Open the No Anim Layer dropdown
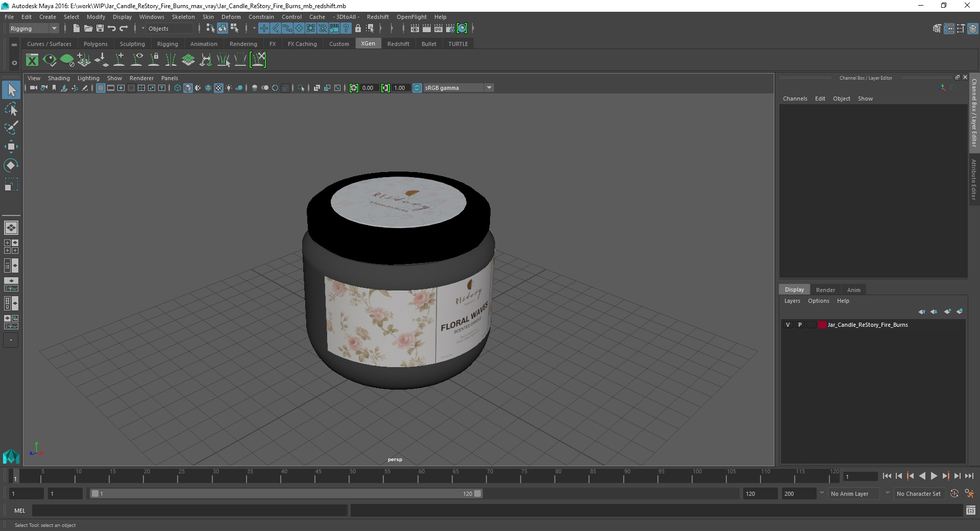This screenshot has height=531, width=980. tap(853, 494)
